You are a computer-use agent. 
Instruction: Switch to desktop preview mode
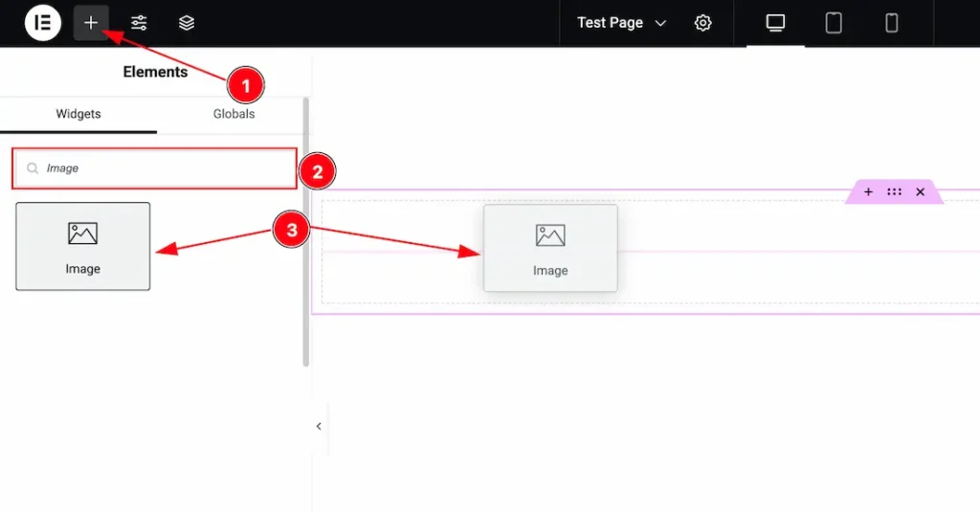(775, 23)
